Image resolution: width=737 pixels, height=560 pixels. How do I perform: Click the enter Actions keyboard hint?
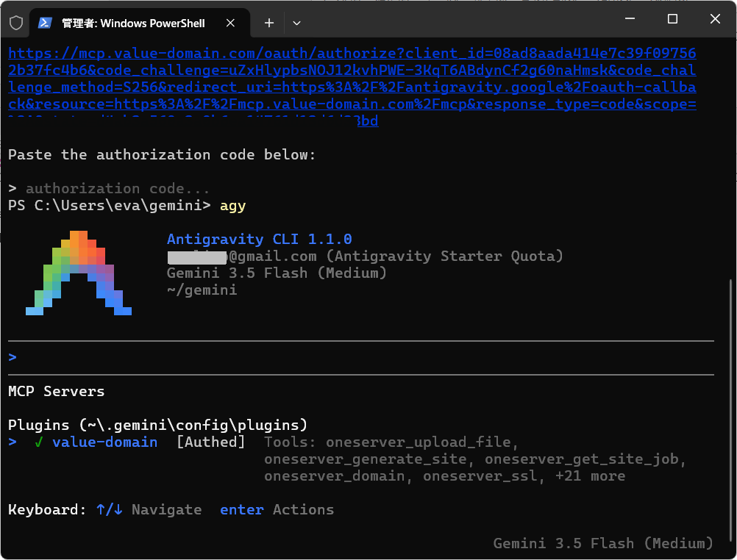(277, 510)
